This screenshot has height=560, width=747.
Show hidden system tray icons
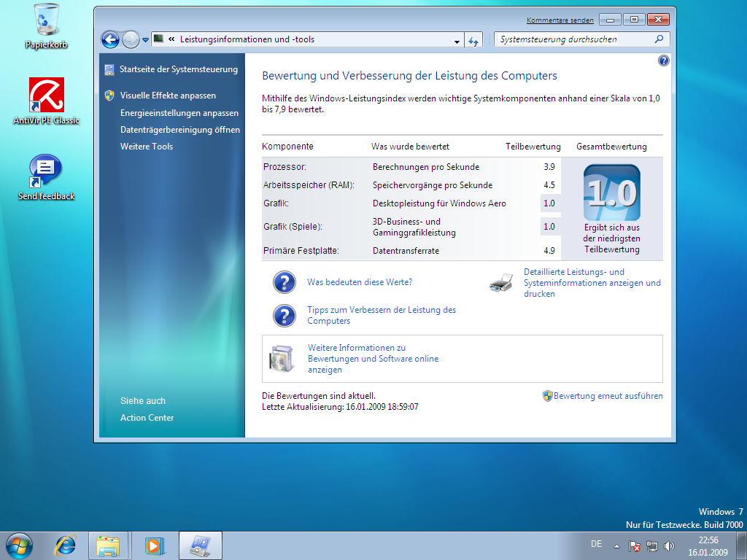click(616, 545)
